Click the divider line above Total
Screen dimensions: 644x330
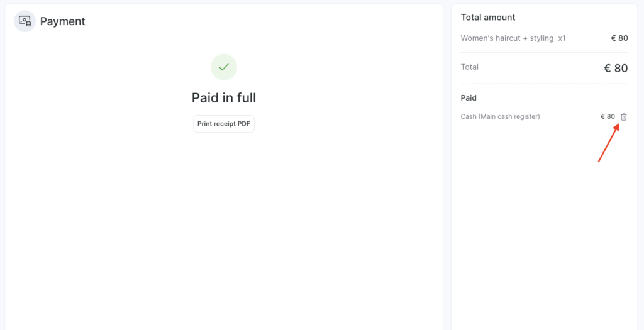pos(544,53)
